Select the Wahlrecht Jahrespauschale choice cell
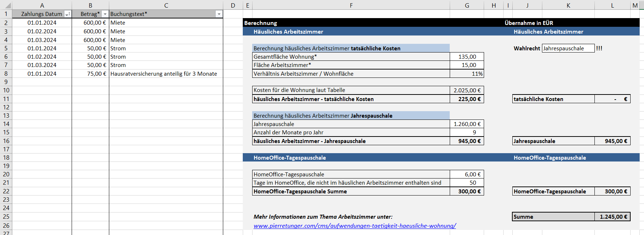The width and height of the screenshot is (644, 235). [x=568, y=49]
